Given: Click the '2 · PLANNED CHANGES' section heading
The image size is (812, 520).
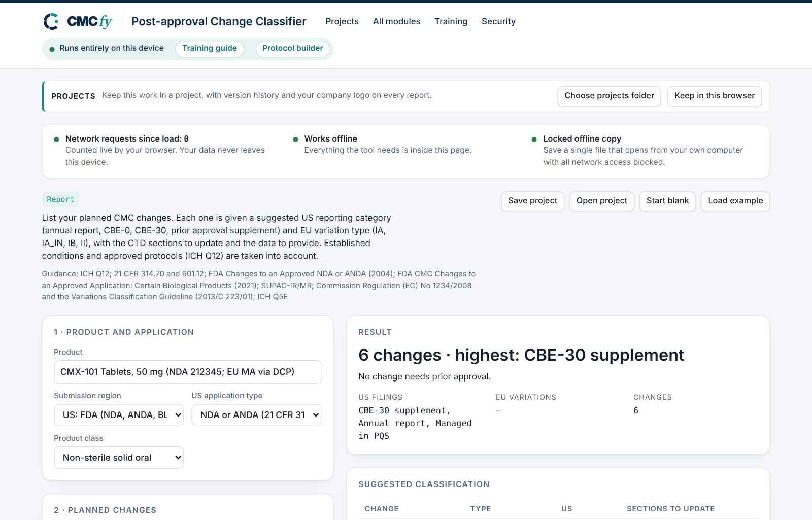Looking at the screenshot, I should 105,510.
